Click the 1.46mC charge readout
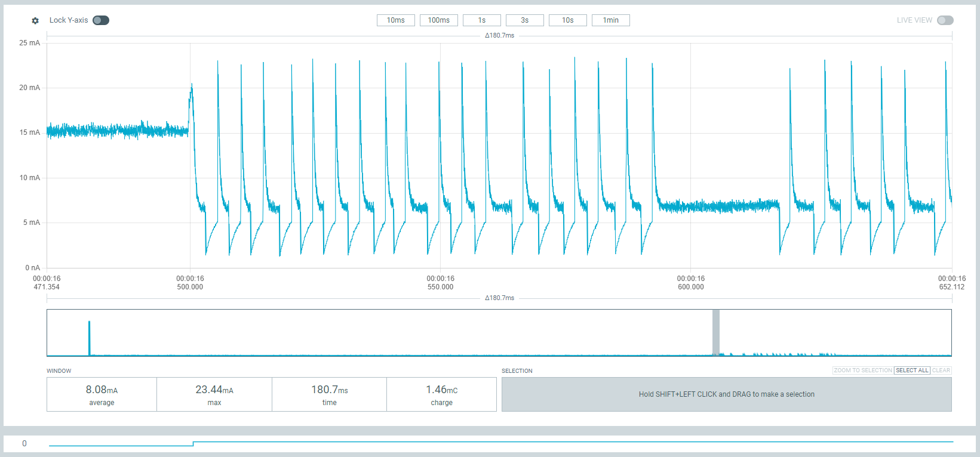Image resolution: width=980 pixels, height=457 pixels. pyautogui.click(x=441, y=394)
